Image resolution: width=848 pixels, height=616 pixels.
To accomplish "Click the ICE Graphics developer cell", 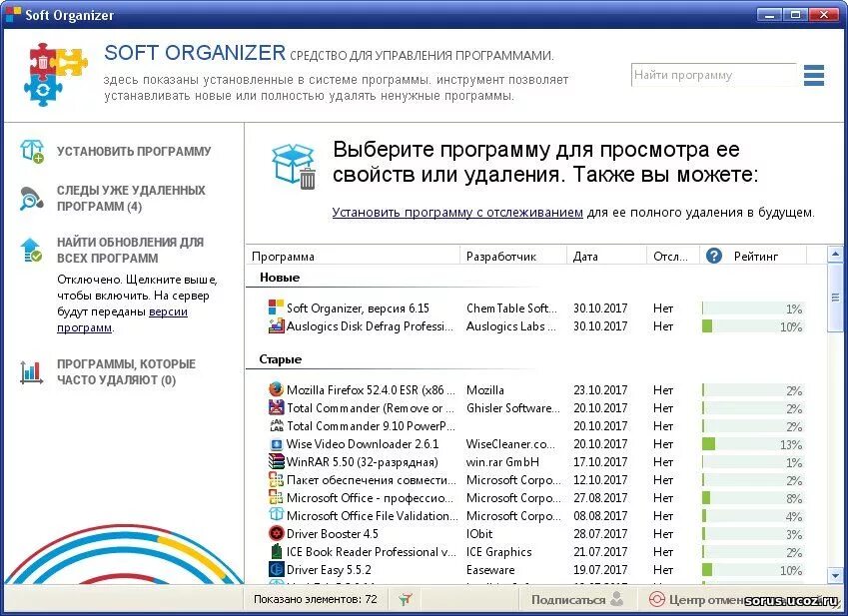I will [x=498, y=552].
